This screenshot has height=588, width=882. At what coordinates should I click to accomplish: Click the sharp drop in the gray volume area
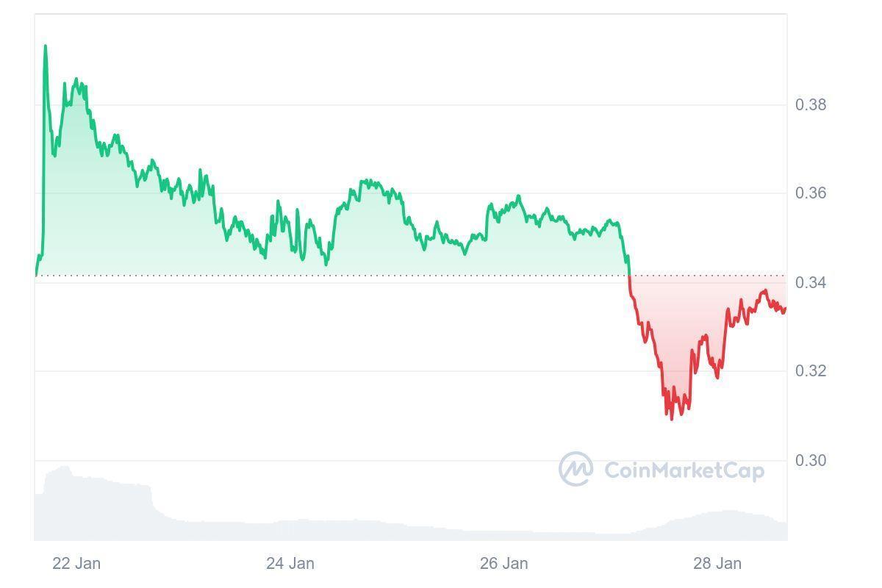point(152,500)
